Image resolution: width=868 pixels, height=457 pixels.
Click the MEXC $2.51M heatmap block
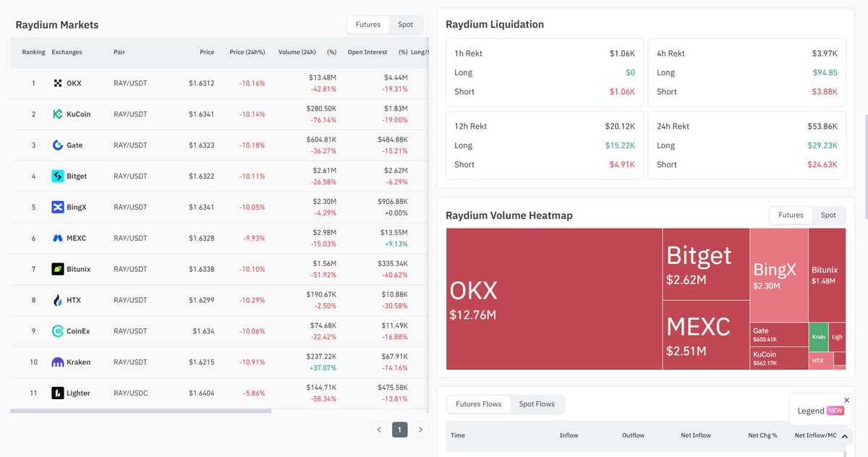[x=706, y=336]
